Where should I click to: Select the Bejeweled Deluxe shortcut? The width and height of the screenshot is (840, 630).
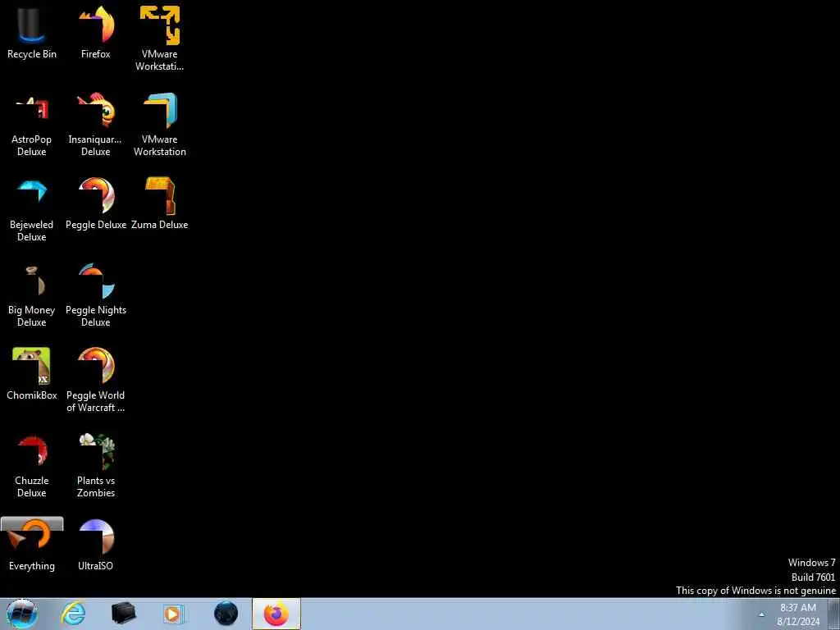[x=32, y=210]
